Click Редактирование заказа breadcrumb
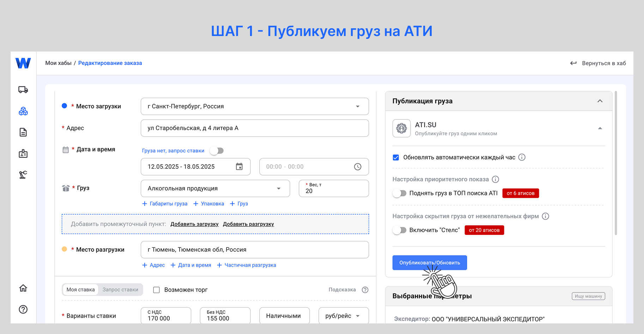The width and height of the screenshot is (644, 334). [110, 63]
